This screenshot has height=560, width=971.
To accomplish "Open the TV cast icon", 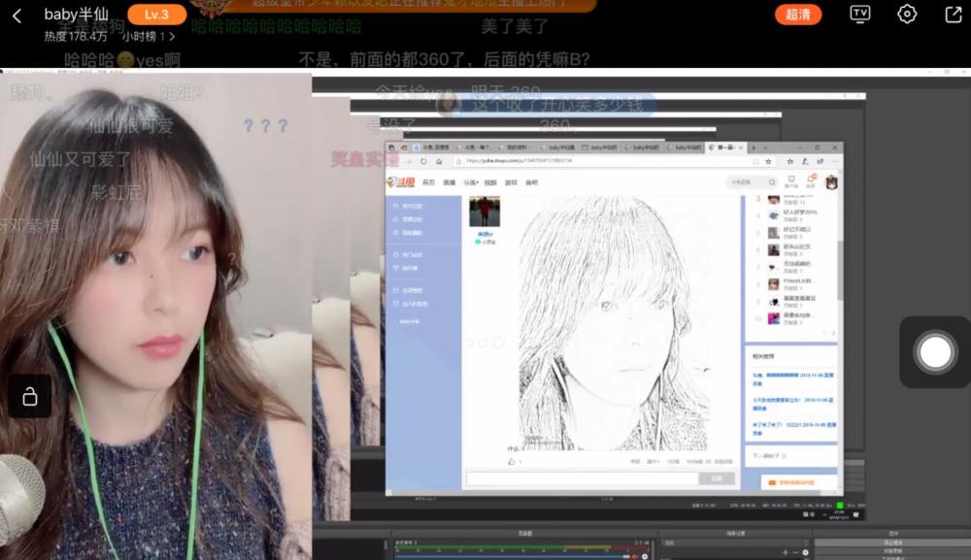I will (859, 14).
